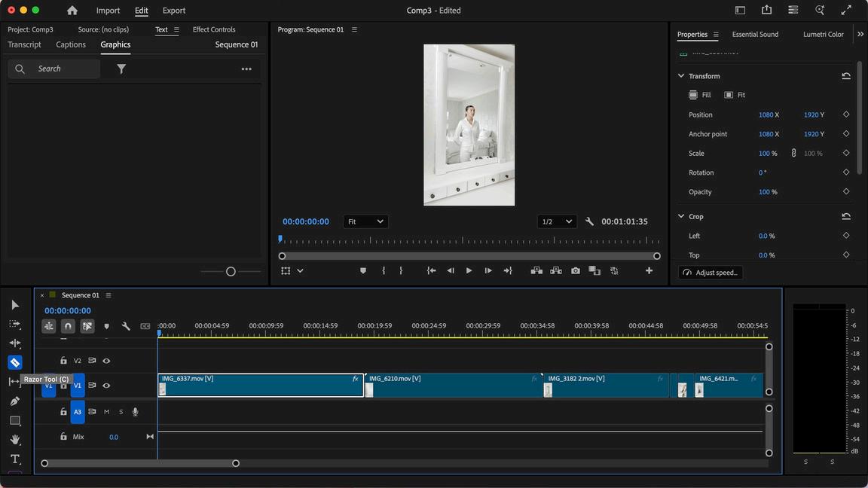Solo the A3 audio track
868x488 pixels.
click(x=121, y=412)
